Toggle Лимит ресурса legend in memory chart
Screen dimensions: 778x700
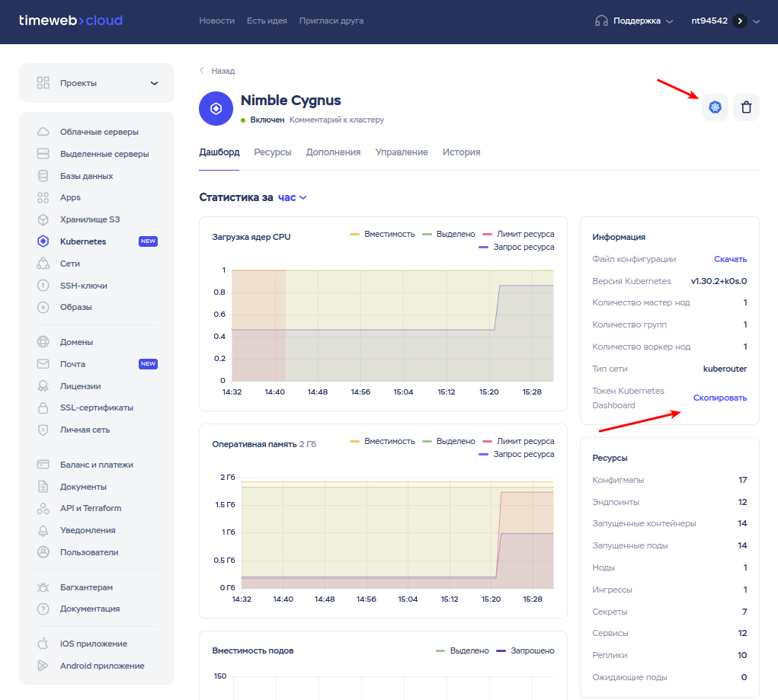coord(518,441)
